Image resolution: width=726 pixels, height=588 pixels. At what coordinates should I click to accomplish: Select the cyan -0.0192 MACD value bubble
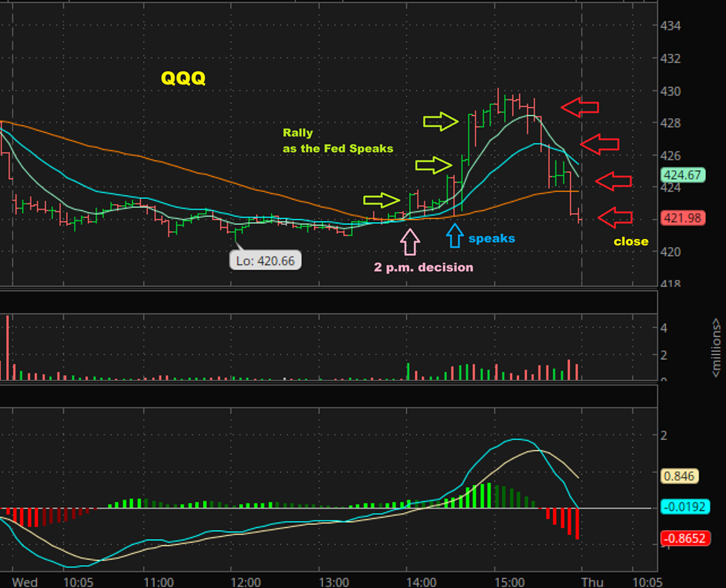click(x=684, y=507)
